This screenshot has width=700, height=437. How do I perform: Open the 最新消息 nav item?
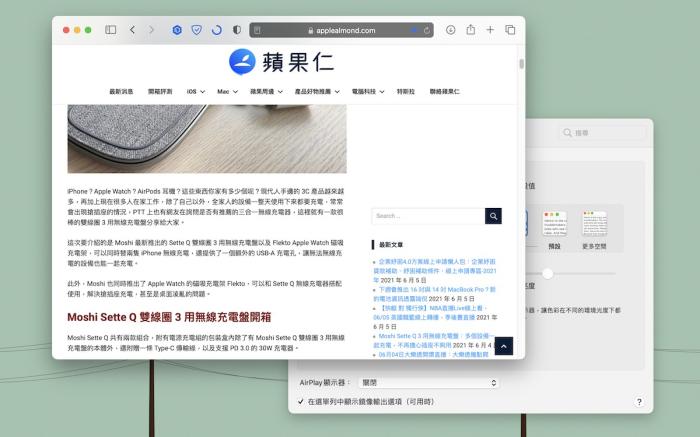(x=121, y=92)
